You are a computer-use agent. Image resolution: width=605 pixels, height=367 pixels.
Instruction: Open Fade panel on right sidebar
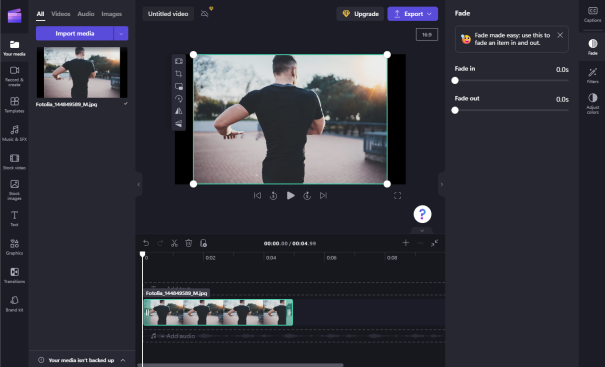592,47
